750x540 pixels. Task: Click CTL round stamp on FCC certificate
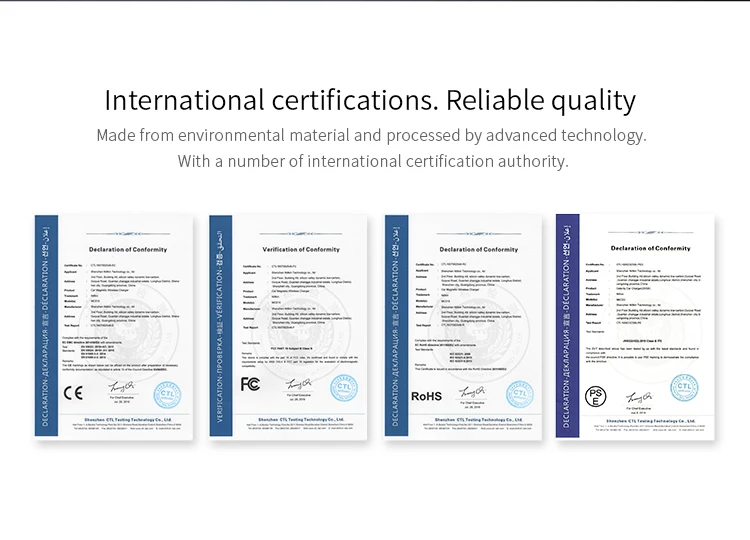point(344,388)
